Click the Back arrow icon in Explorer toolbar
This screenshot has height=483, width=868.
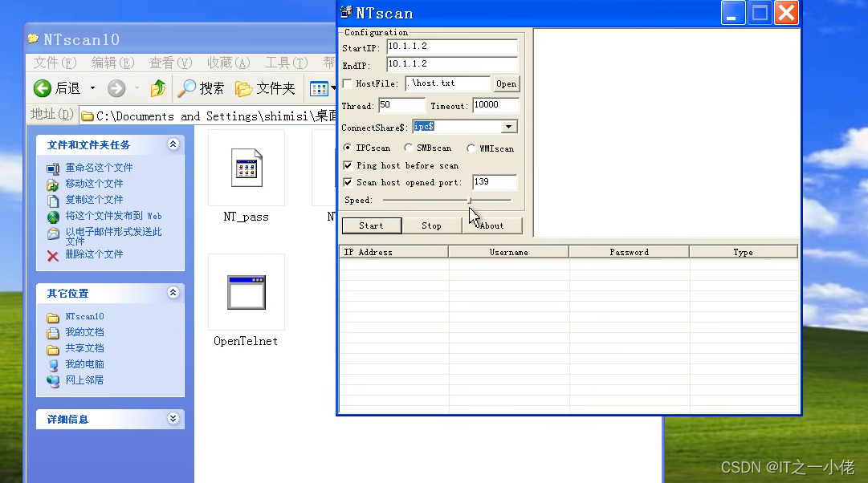point(42,88)
